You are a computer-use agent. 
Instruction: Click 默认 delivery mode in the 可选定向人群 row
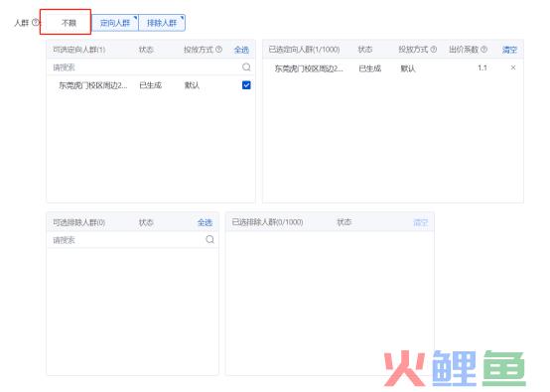192,85
